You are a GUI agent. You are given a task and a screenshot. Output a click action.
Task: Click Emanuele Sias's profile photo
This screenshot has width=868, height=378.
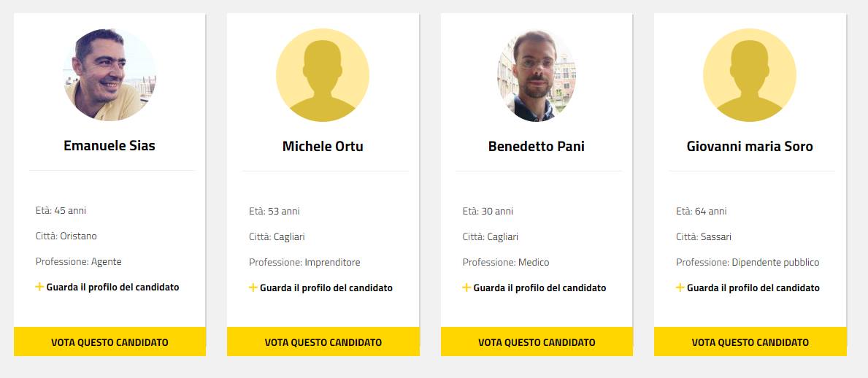110,74
